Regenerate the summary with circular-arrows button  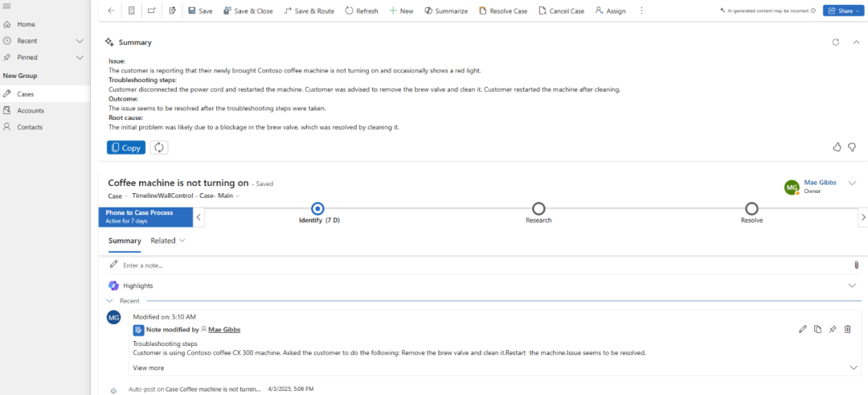pyautogui.click(x=159, y=147)
